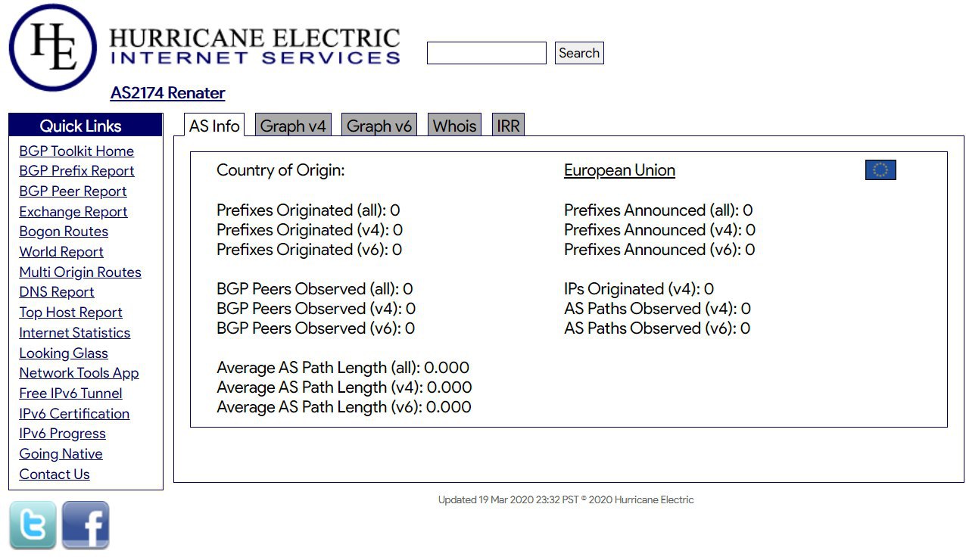Click 'Prefixes Announced (v6): 0' text
Viewport: 966px width, 560px height.
[659, 250]
